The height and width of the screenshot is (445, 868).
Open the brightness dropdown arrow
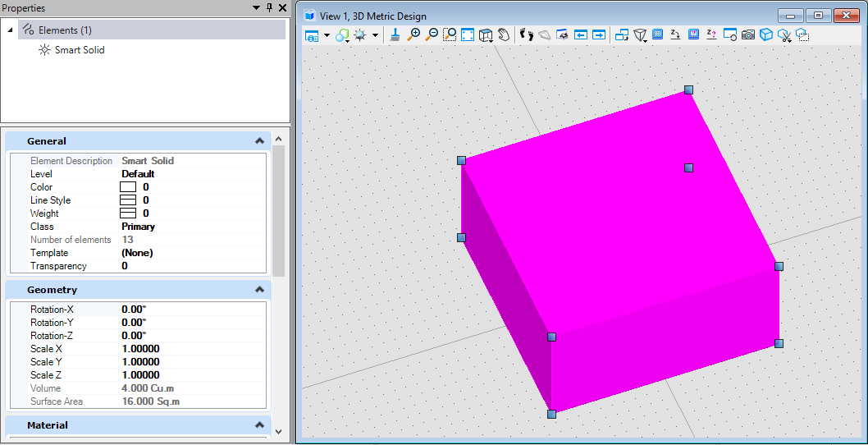(375, 35)
